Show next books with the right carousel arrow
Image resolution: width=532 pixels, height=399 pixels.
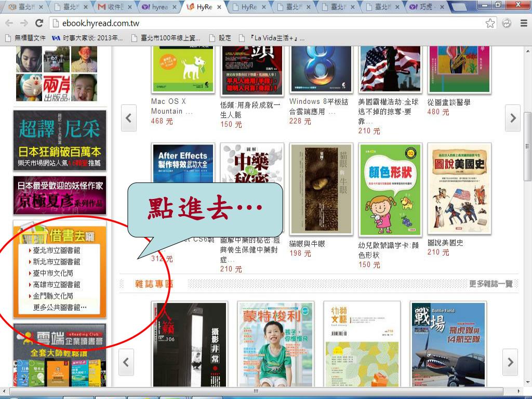pyautogui.click(x=513, y=118)
